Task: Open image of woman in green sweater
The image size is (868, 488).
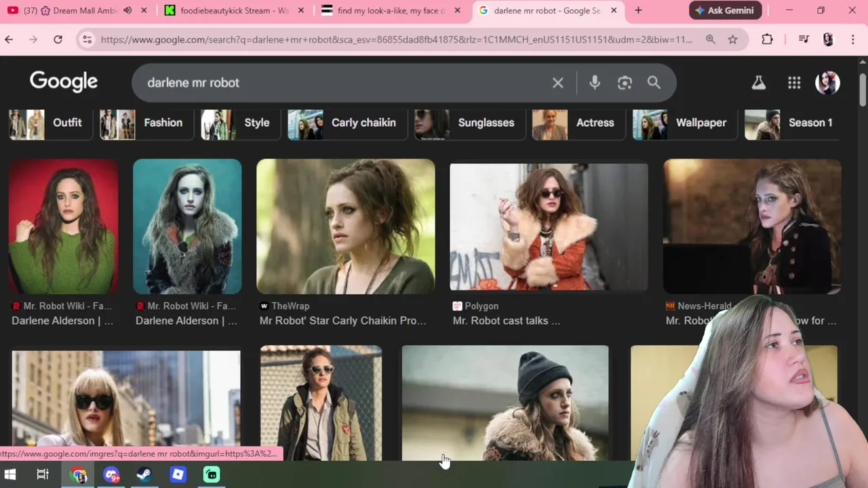Action: pyautogui.click(x=63, y=226)
